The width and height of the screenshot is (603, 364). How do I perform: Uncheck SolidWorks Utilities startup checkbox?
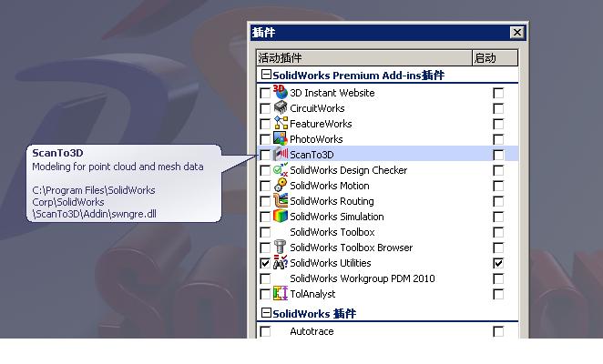(498, 263)
